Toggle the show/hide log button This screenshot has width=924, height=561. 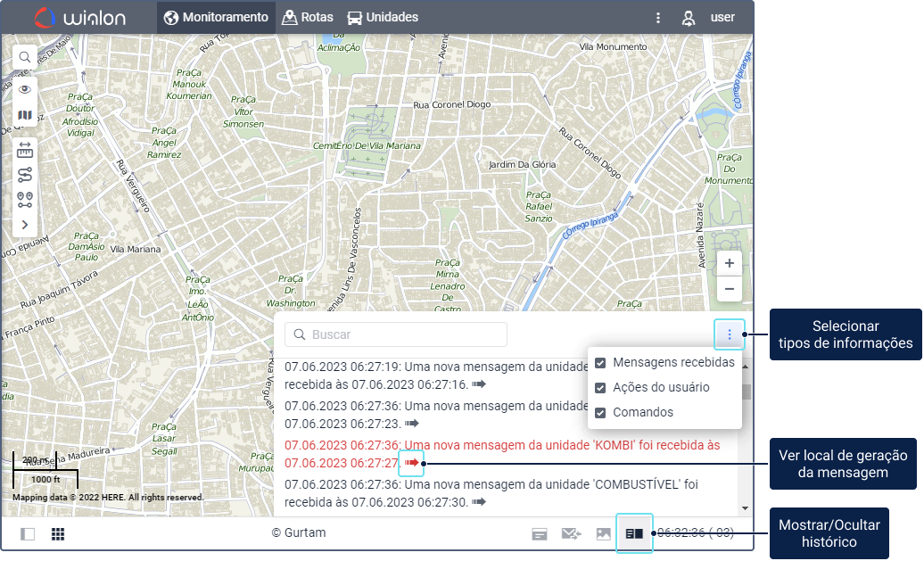click(x=634, y=533)
